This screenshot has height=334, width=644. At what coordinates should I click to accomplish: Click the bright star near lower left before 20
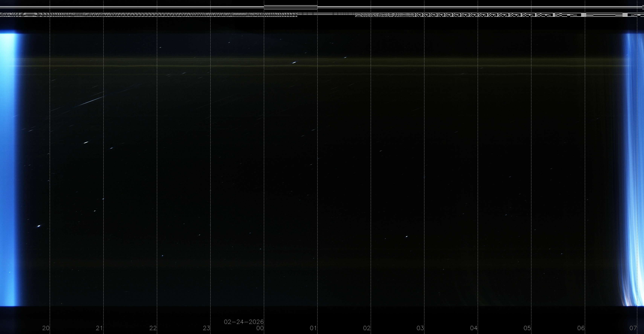(x=39, y=226)
